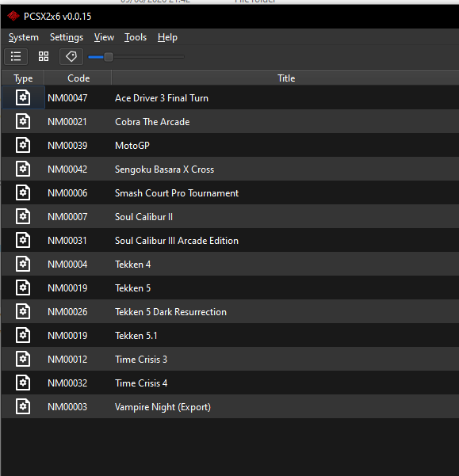Viewport: 459px width, 476px height.
Task: Click the PCSX2x6 logo icon
Action: 13,16
